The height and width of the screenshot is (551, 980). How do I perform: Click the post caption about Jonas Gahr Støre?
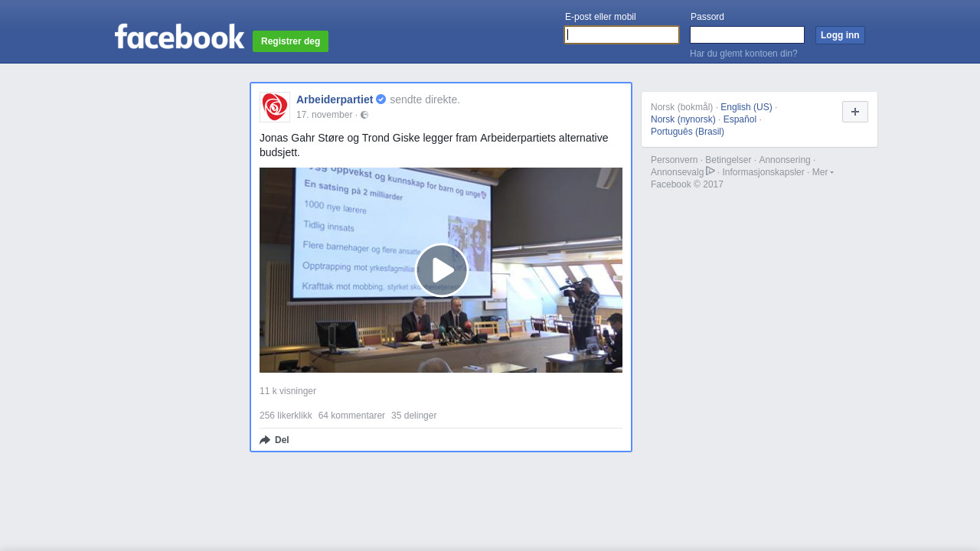click(434, 145)
